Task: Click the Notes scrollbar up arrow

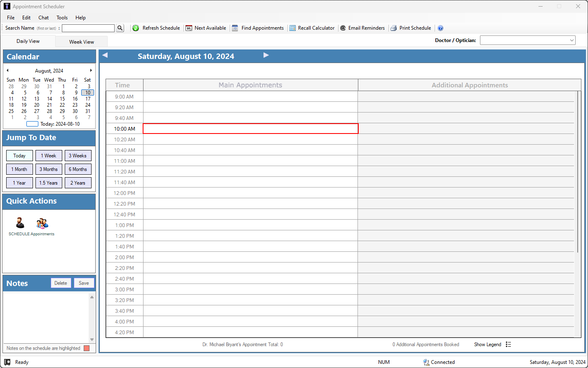Action: tap(92, 297)
